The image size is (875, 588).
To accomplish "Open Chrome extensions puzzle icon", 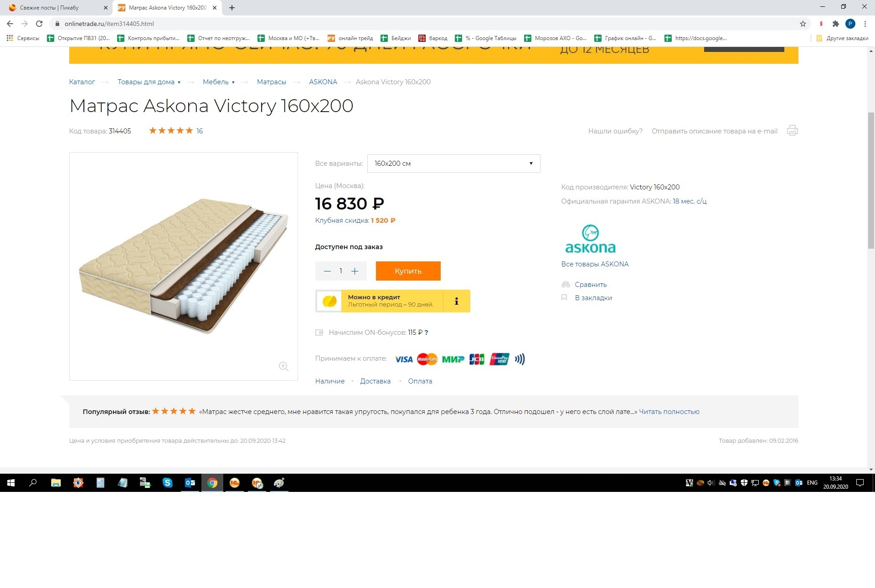I will coord(835,24).
